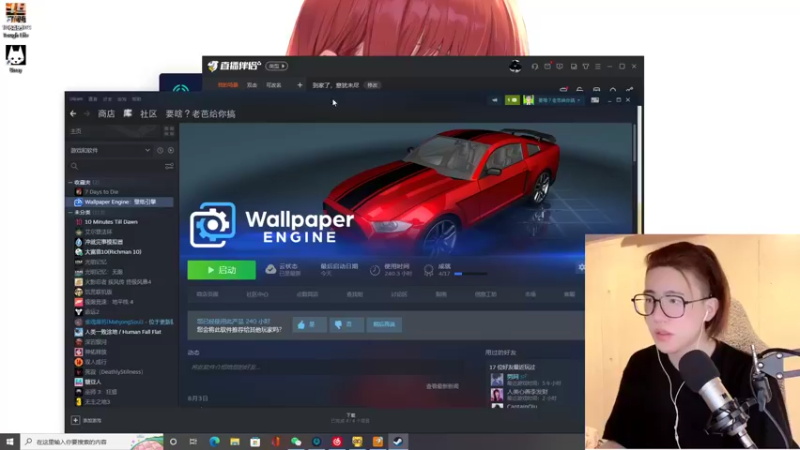Image resolution: width=800 pixels, height=450 pixels.
Task: Expand the 游戏和软件 filter dropdown
Action: [x=111, y=151]
